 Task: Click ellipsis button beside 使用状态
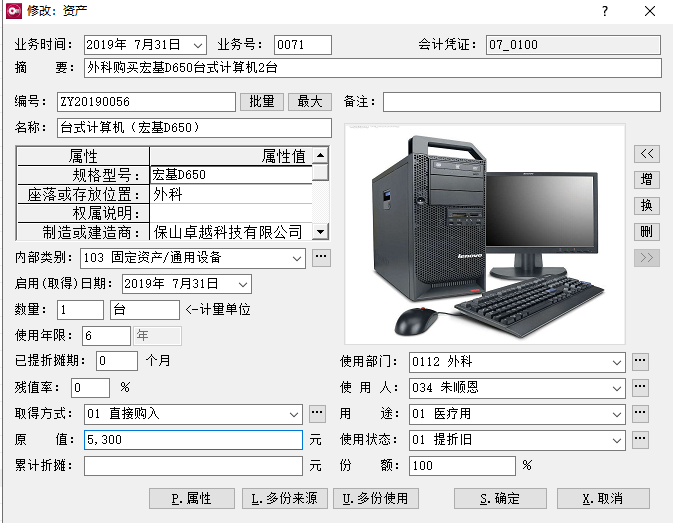641,439
